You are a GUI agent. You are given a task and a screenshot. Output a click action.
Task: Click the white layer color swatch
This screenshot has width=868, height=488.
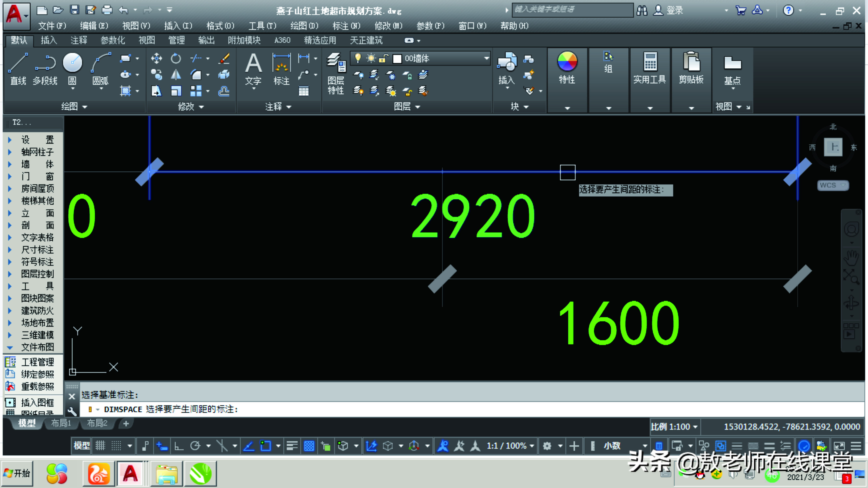pyautogui.click(x=397, y=59)
